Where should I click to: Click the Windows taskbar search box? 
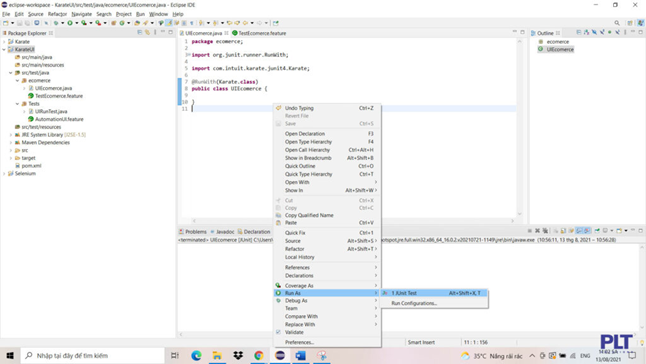[x=92, y=355]
